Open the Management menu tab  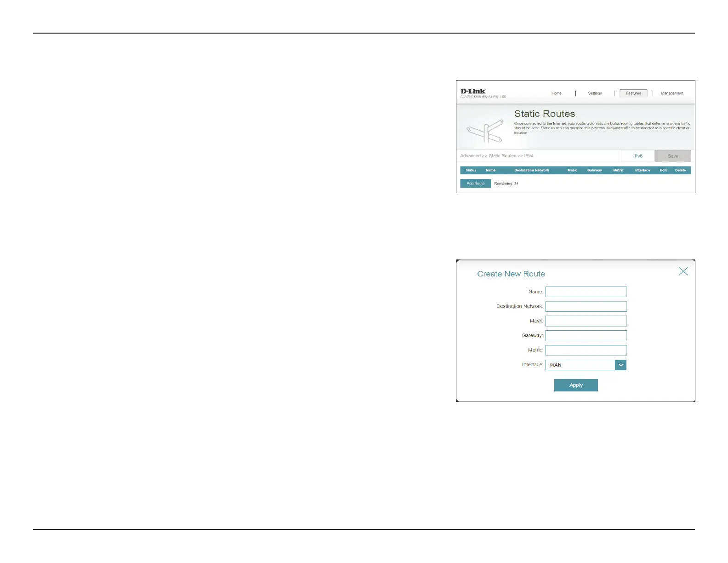click(672, 93)
